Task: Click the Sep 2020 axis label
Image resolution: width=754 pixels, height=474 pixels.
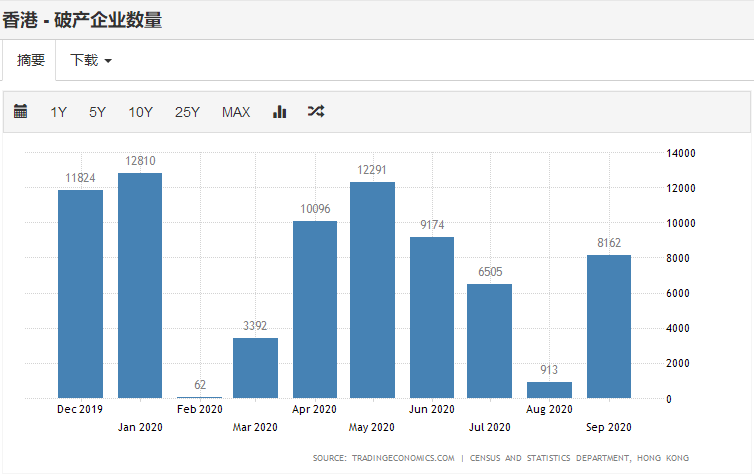Action: click(609, 427)
